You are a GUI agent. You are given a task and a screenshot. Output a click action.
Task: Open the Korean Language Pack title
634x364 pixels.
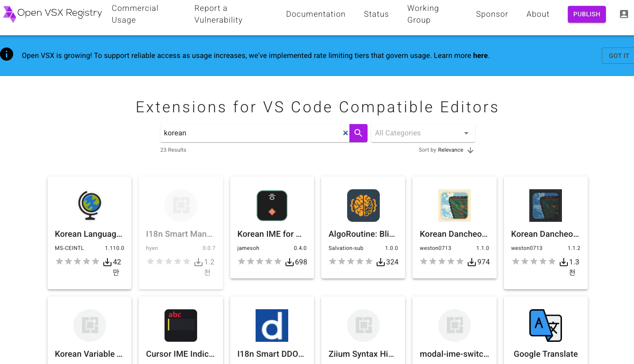pos(89,234)
